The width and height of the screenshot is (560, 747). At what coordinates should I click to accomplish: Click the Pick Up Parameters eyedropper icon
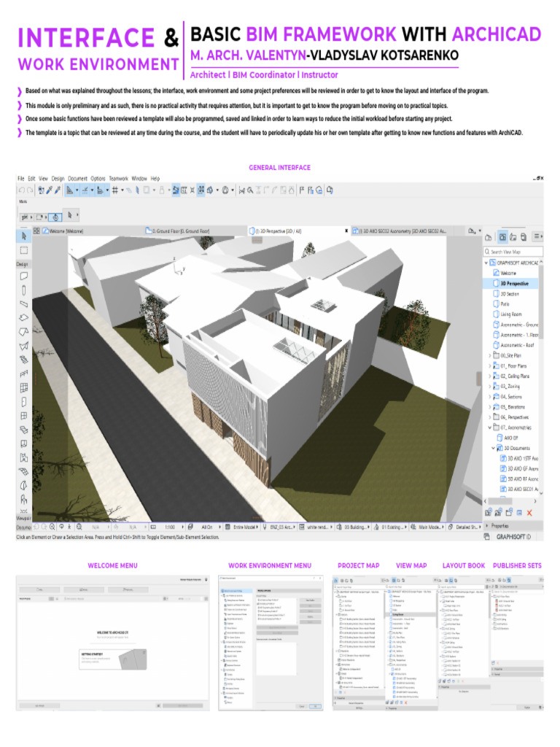pos(49,190)
